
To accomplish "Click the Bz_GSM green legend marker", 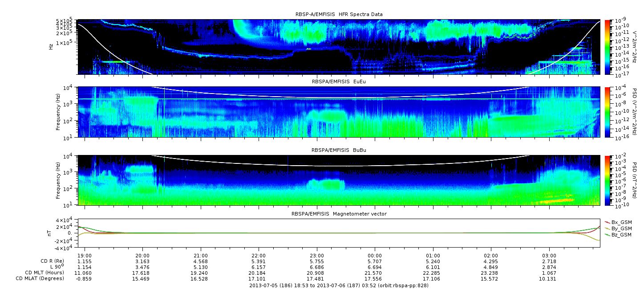I will (x=607, y=234).
